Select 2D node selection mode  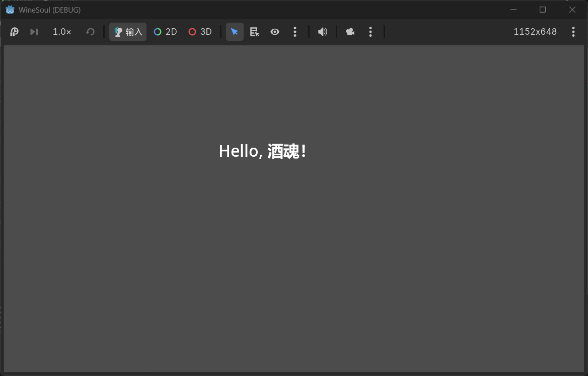click(x=165, y=32)
